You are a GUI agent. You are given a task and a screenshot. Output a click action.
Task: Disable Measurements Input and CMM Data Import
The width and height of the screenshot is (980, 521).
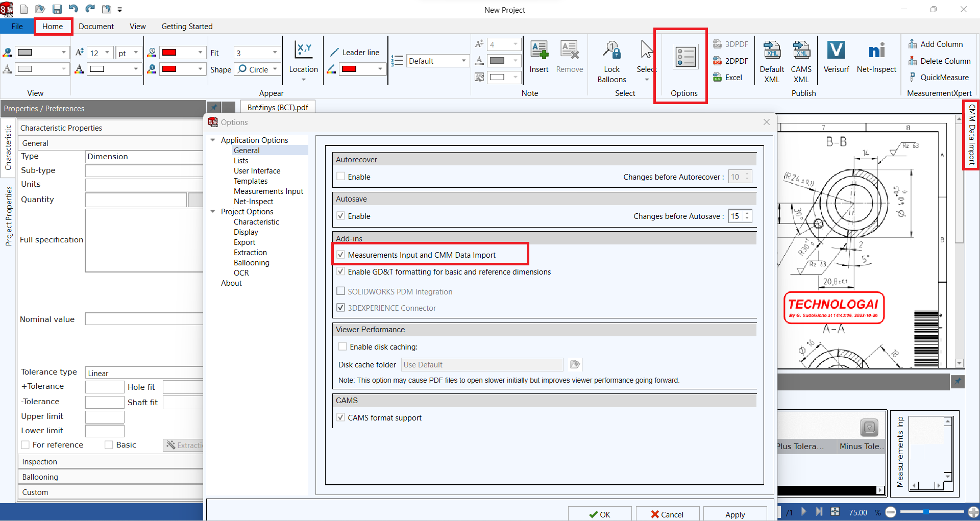pyautogui.click(x=340, y=254)
